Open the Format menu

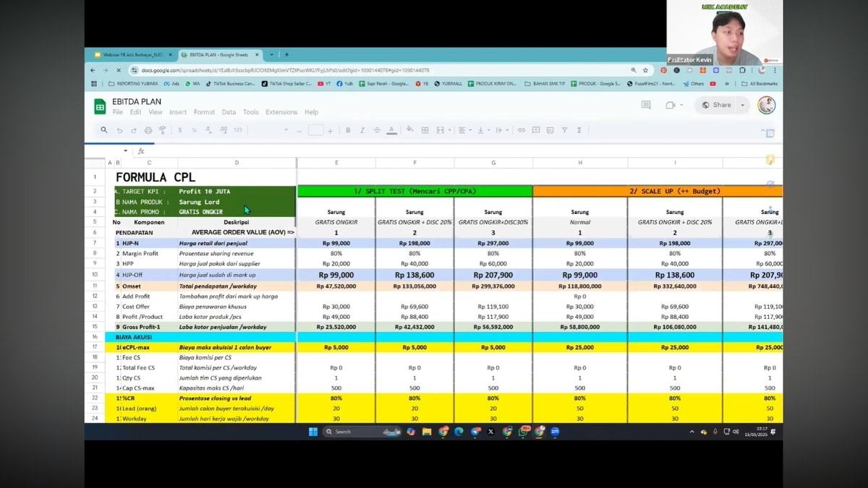click(x=204, y=112)
